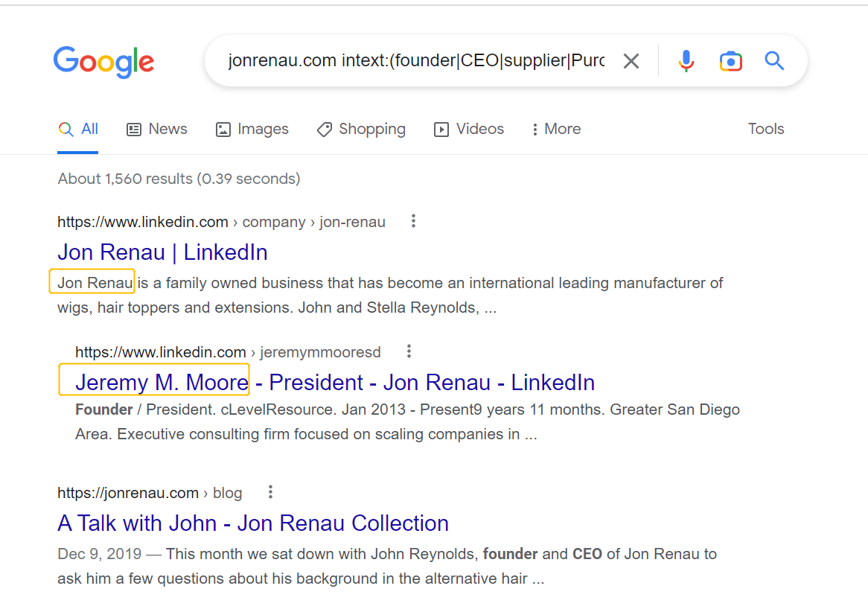Screen dimensions: 868x612
Task: Switch to the Videos tab
Action: [x=468, y=129]
